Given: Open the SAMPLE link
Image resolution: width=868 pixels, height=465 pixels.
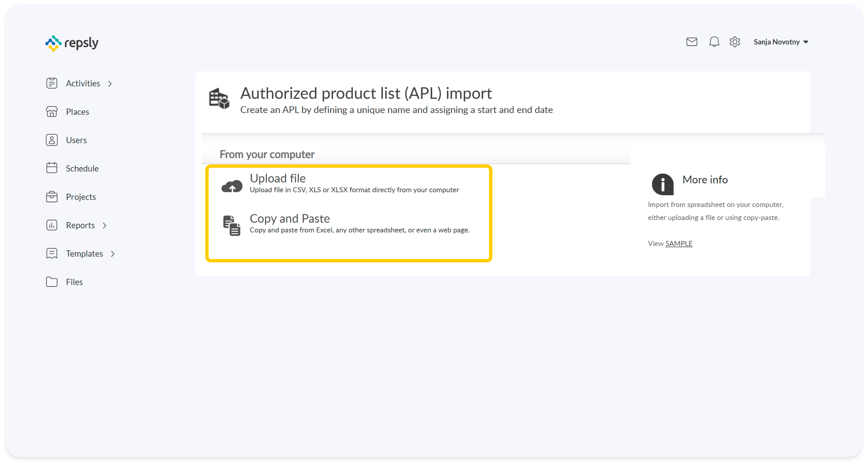Looking at the screenshot, I should click(678, 243).
